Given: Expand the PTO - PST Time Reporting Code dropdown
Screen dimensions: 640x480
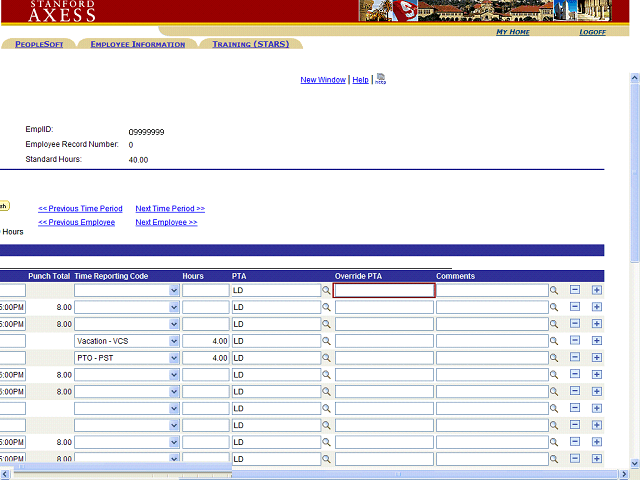Looking at the screenshot, I should tap(174, 358).
